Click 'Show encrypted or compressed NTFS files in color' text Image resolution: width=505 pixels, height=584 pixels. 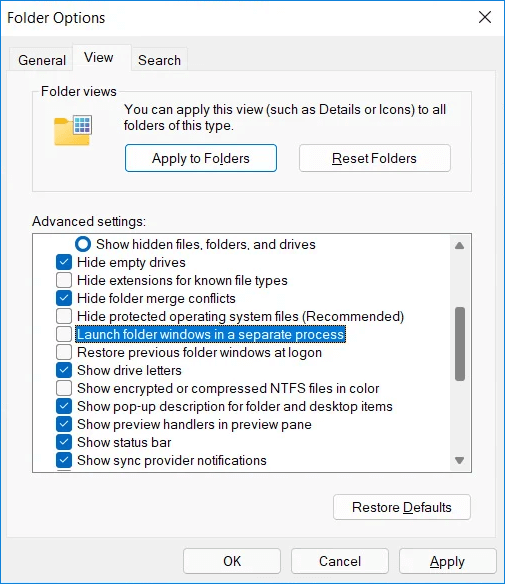click(228, 388)
